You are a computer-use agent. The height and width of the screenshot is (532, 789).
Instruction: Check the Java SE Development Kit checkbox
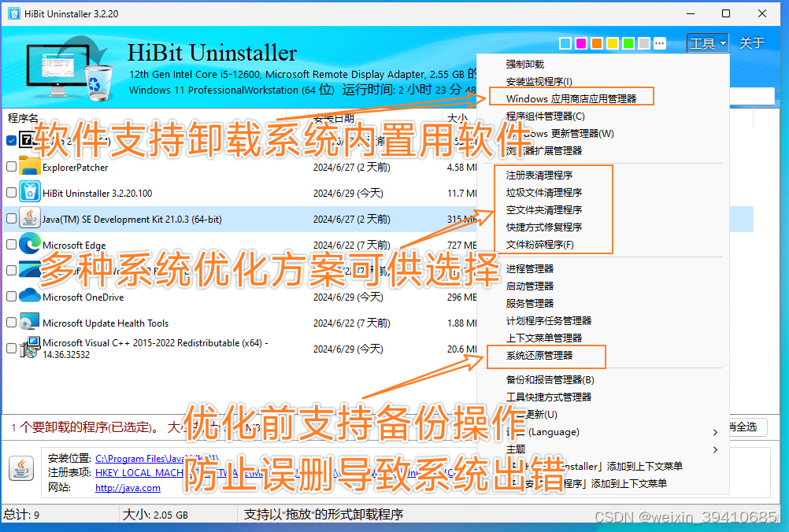tap(12, 219)
